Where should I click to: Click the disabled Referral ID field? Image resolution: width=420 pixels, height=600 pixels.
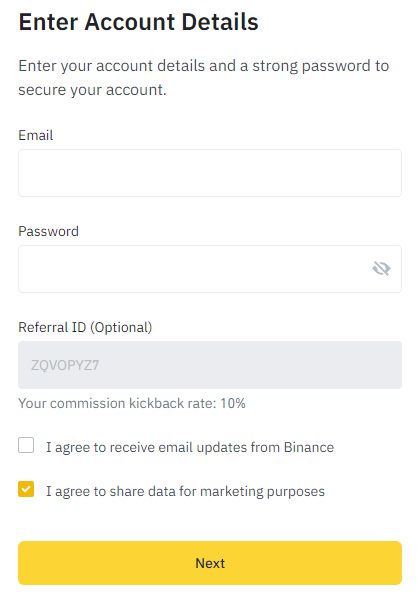click(x=210, y=365)
